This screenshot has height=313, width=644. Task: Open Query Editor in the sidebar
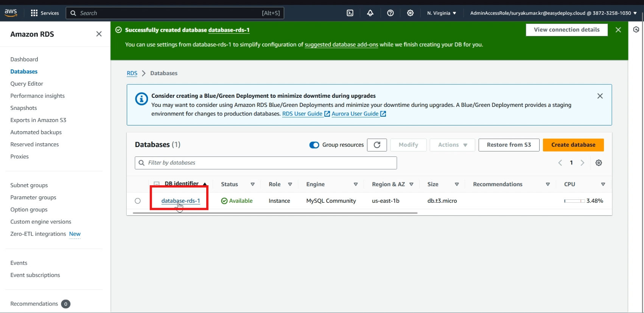27,83
